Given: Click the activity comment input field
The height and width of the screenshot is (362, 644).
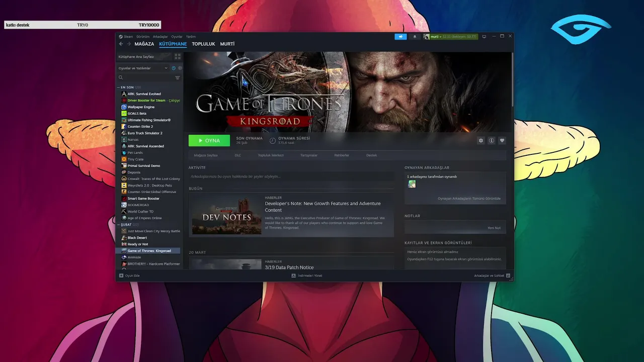Looking at the screenshot, I should (291, 176).
